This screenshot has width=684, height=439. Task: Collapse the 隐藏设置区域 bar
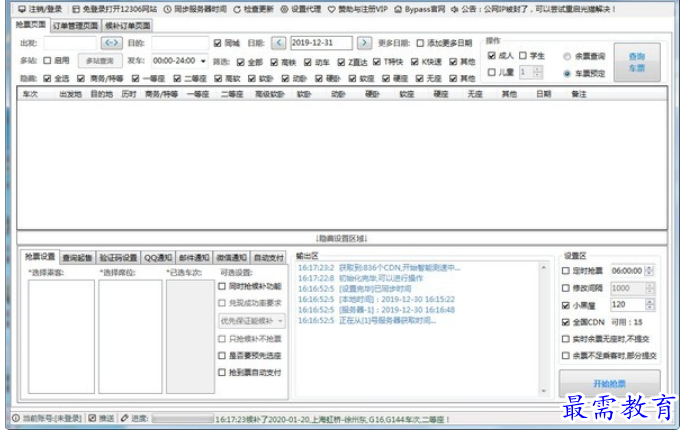click(342, 238)
